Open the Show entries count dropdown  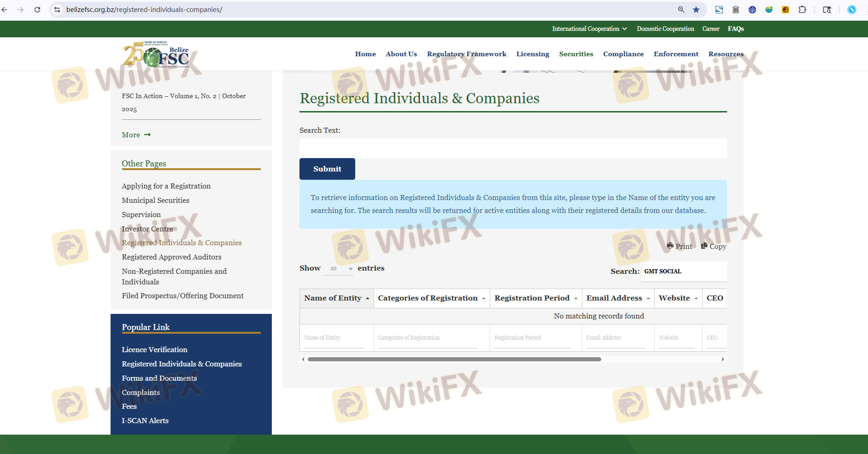(x=339, y=268)
